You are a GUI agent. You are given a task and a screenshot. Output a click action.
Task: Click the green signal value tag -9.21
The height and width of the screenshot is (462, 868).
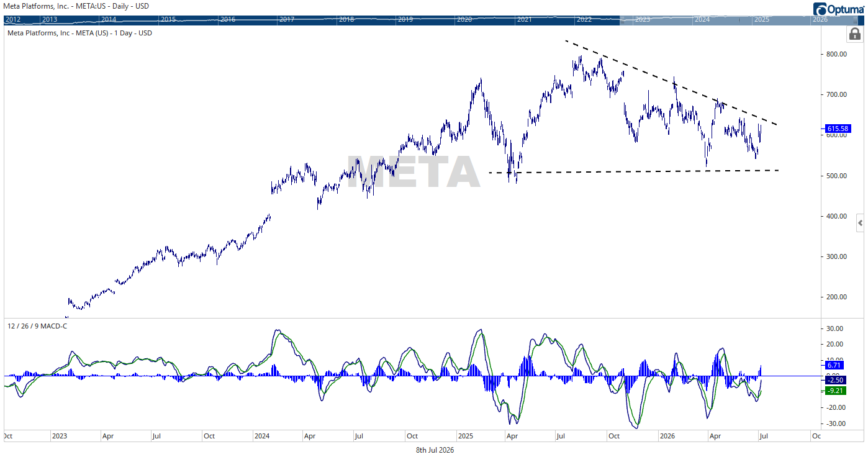834,391
